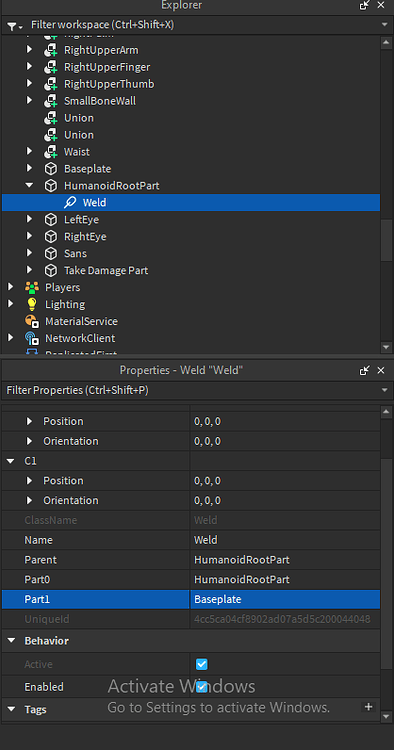394x750 pixels.
Task: Expand the RightUpperArm tree node
Action: click(29, 50)
